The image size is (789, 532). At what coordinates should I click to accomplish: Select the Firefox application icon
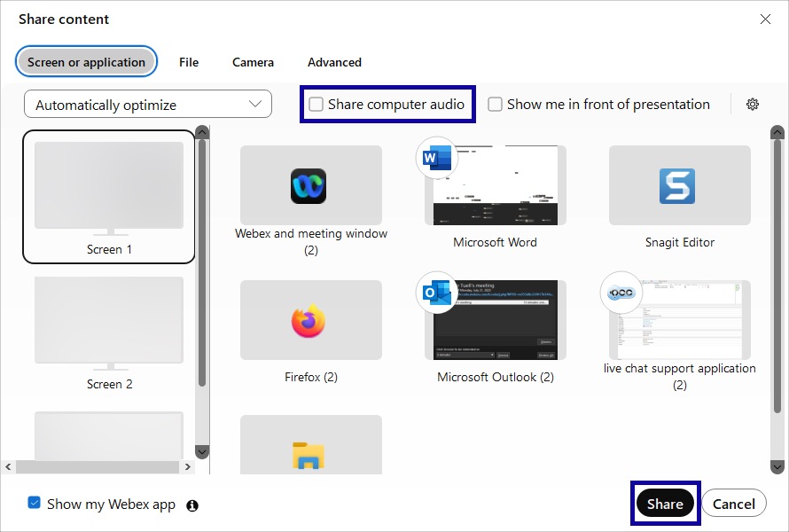click(309, 321)
